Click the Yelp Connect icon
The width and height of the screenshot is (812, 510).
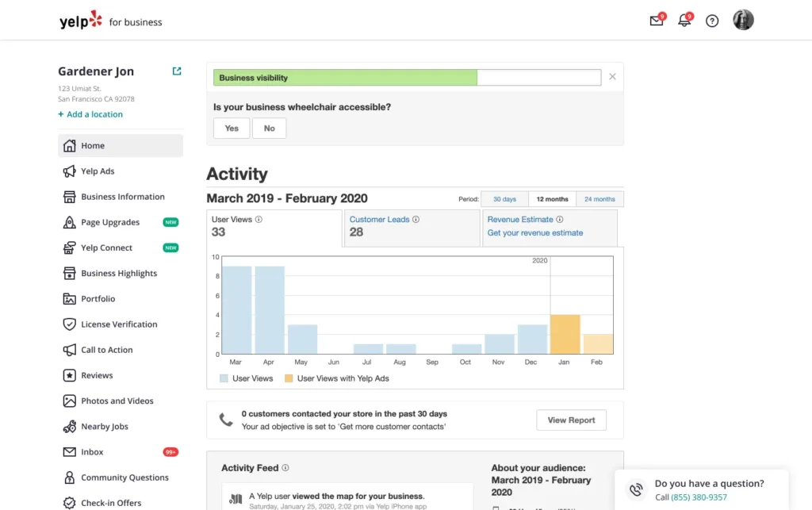pos(70,247)
